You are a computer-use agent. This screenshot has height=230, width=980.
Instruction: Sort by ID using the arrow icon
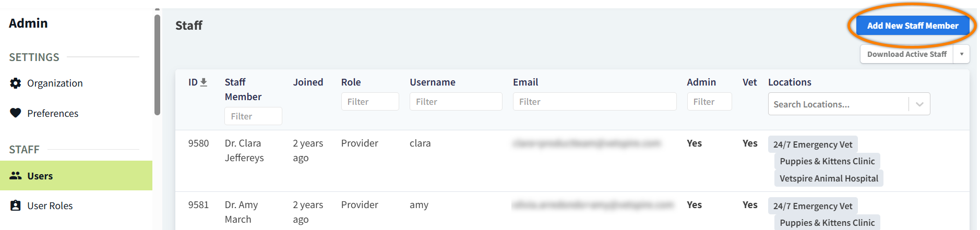coord(204,82)
